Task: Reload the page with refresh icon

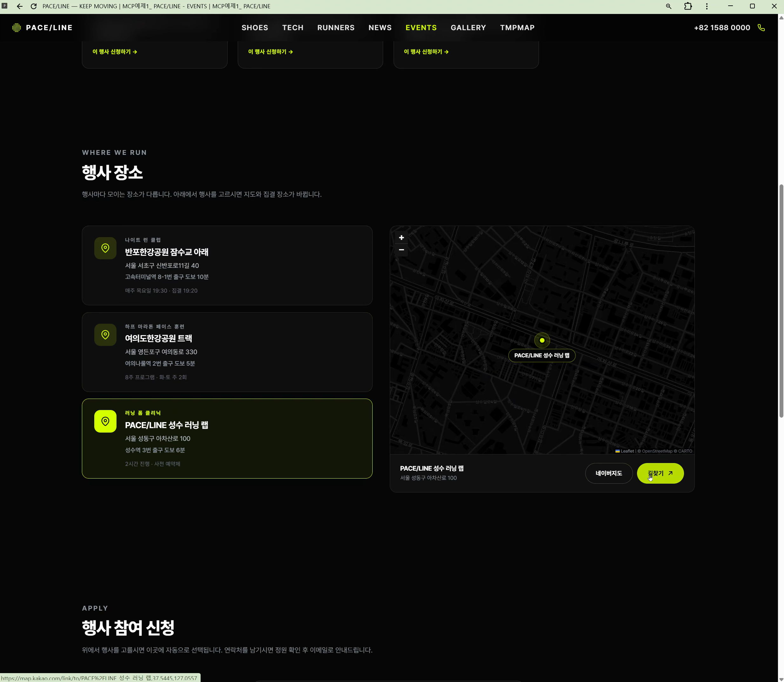Action: (34, 6)
